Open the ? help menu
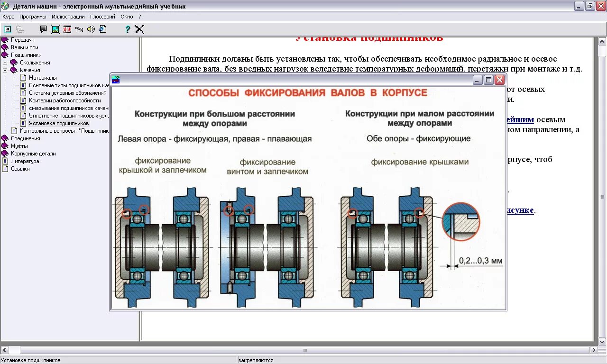Screen dimensions: 607x364 140,17
